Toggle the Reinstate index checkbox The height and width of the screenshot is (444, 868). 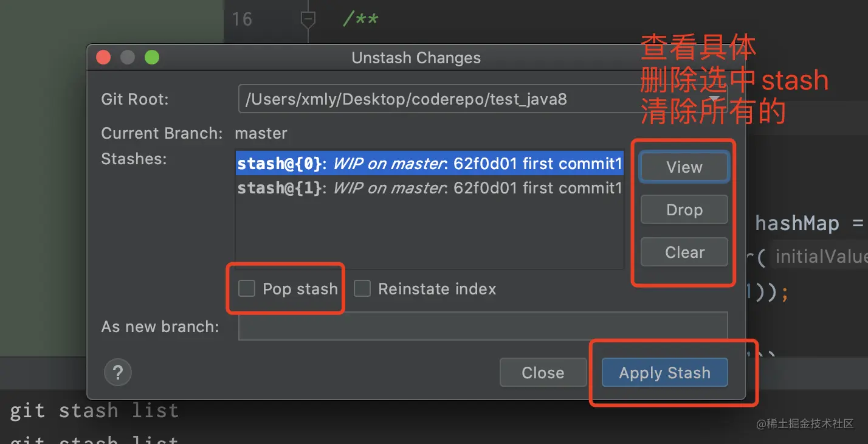point(362,288)
